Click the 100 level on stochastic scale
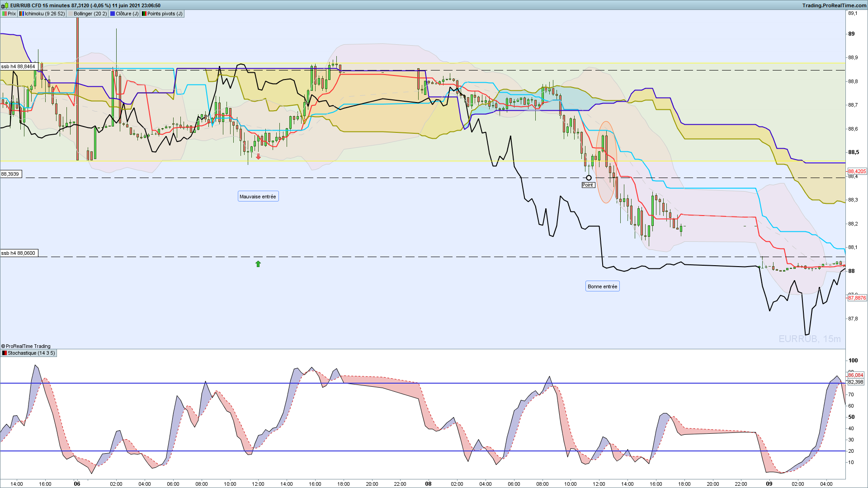The width and height of the screenshot is (868, 488). tap(853, 361)
